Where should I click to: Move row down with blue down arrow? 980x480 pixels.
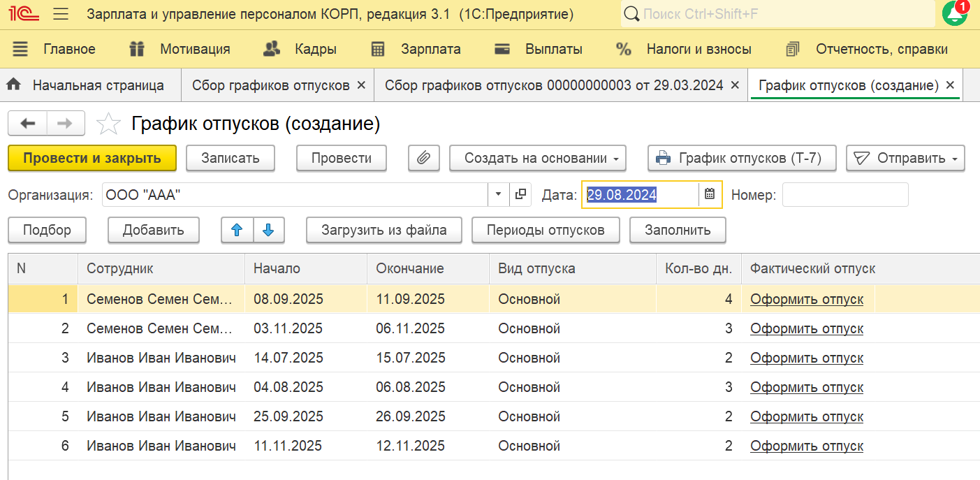tap(269, 230)
